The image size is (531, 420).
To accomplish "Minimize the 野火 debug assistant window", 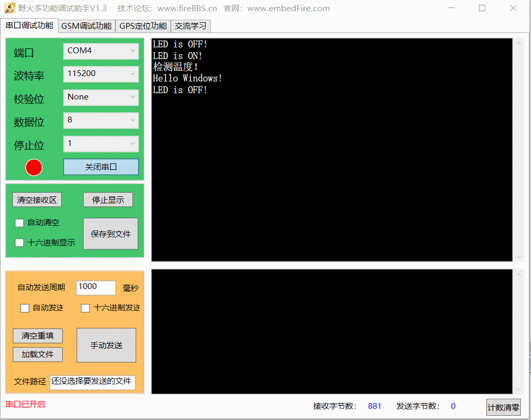I will (451, 8).
